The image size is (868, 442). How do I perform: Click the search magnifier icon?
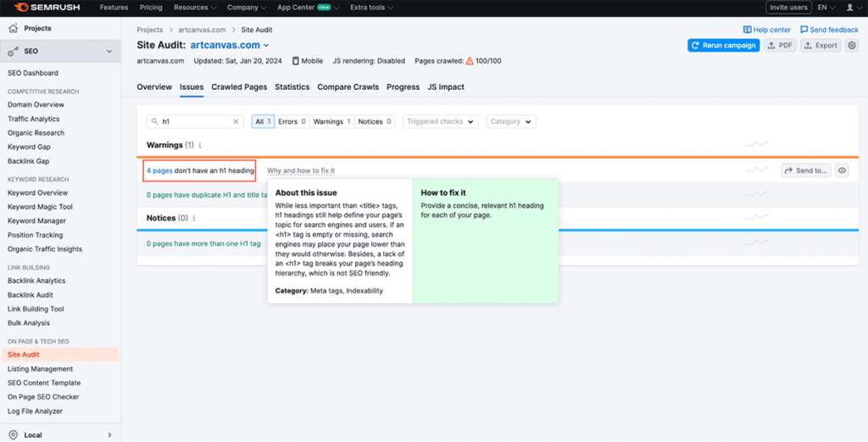coord(154,121)
